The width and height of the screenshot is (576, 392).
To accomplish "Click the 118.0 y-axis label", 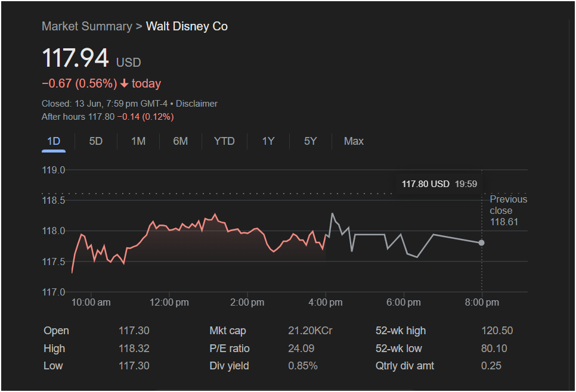I will tap(54, 231).
